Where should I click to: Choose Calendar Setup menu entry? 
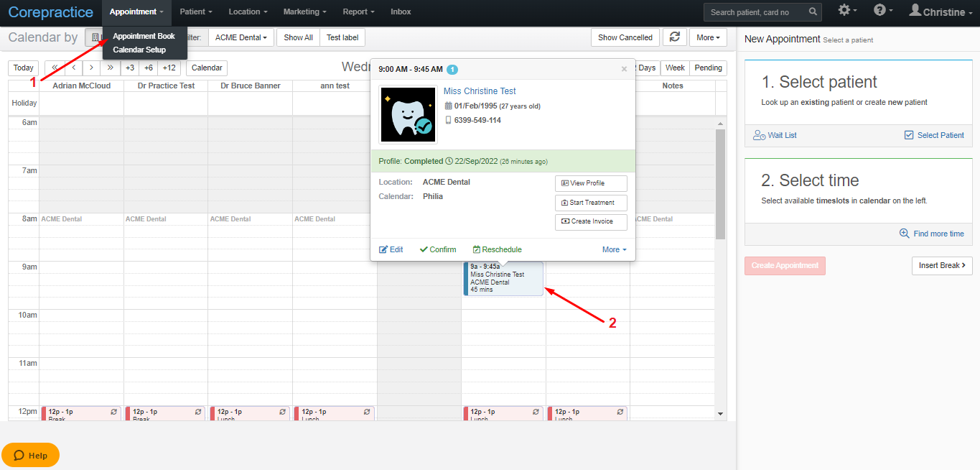coord(139,50)
